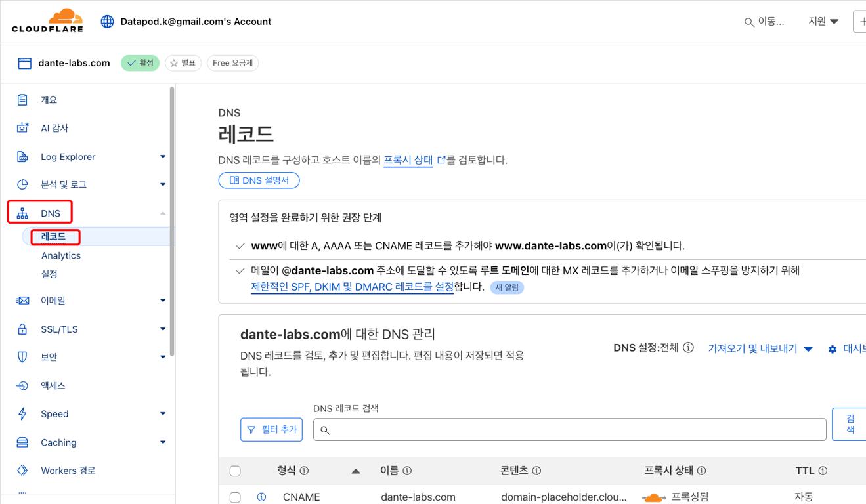Click the DNS 레코드 검색 input field
This screenshot has height=504, width=866.
pos(569,430)
